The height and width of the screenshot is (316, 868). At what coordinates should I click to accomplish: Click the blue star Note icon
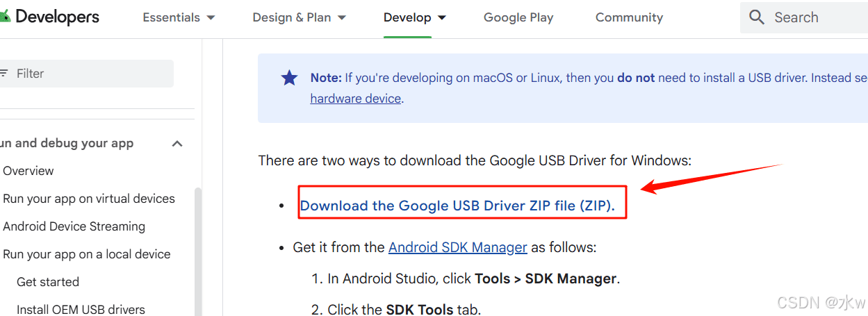click(289, 78)
